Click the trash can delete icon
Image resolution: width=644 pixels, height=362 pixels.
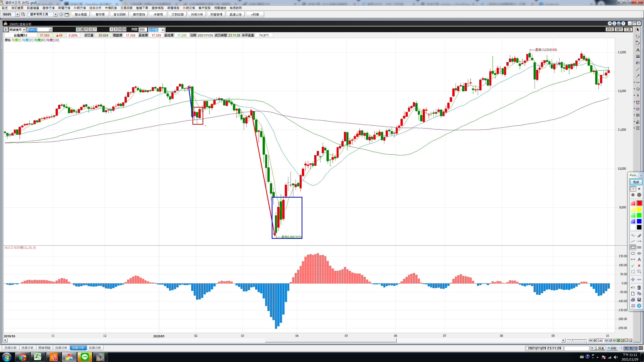(x=639, y=288)
